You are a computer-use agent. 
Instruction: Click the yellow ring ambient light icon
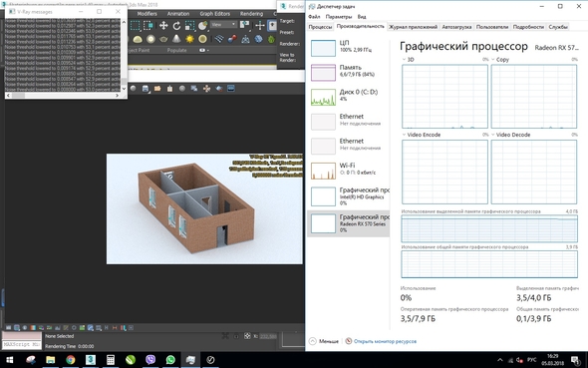point(202,39)
